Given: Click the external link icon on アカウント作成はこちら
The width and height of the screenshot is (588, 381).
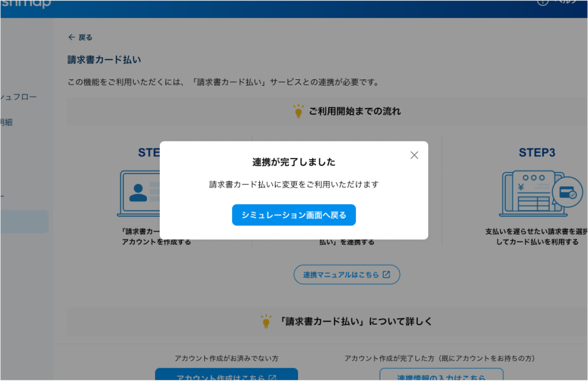Looking at the screenshot, I should pyautogui.click(x=272, y=377).
